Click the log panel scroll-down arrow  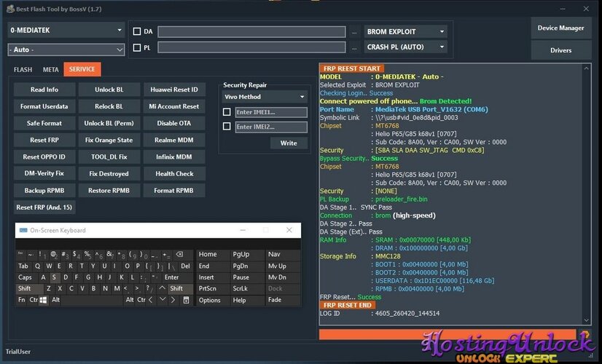586,320
